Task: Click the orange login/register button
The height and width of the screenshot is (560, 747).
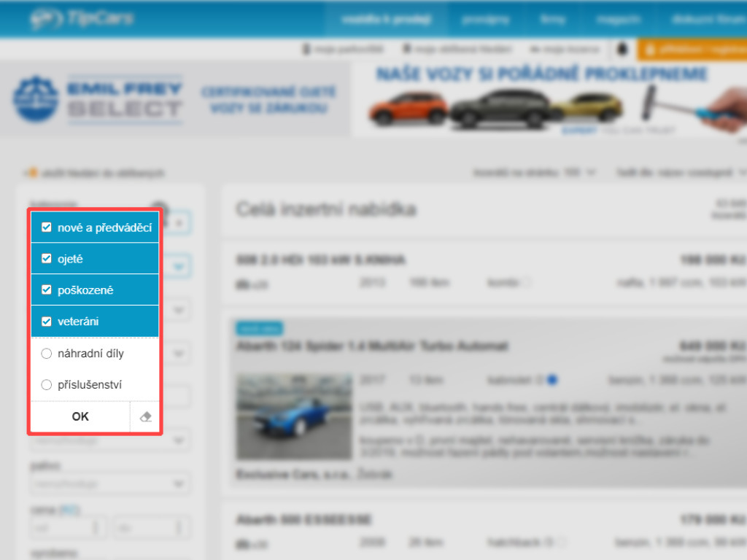Action: point(692,50)
